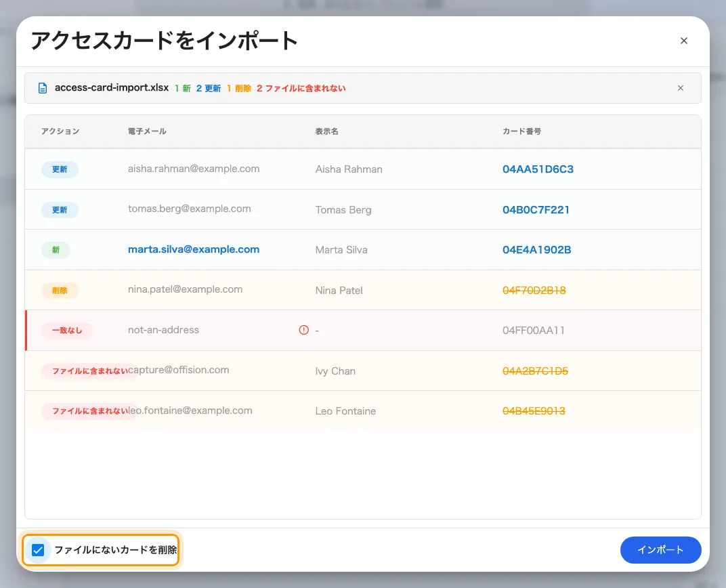Click display name Ivy Chan
726x588 pixels.
(335, 371)
